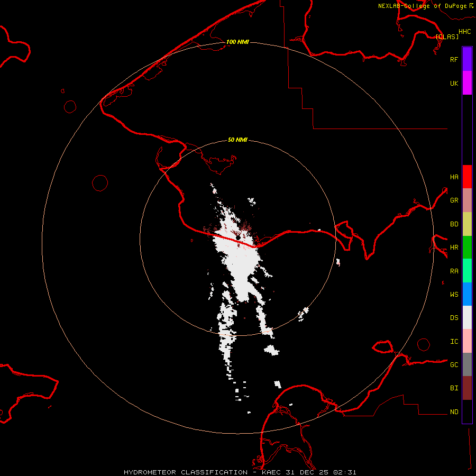Click the HYDROMETEOR CLASSIFICATION caption text
Image resolution: width=476 pixels, height=476 pixels.
186,472
